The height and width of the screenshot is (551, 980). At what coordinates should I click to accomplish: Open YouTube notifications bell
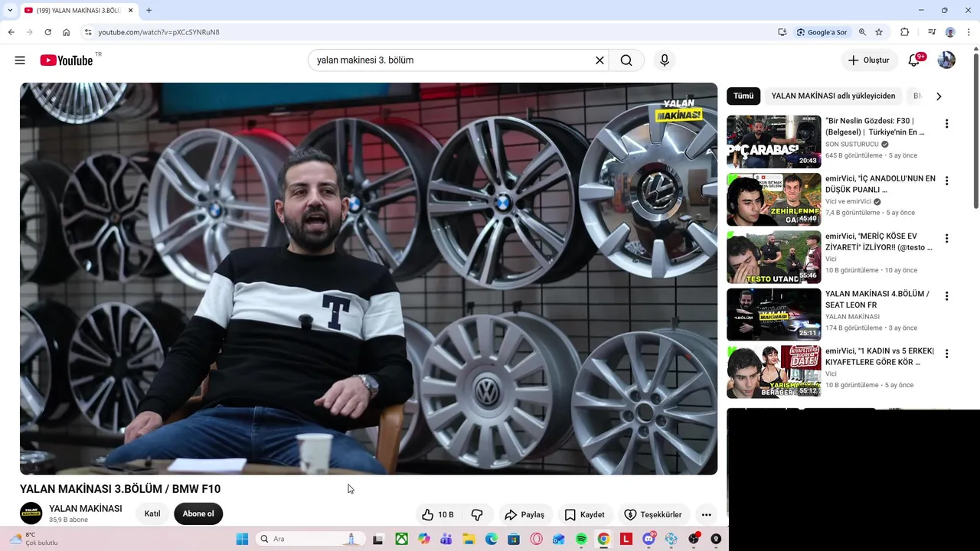click(x=914, y=60)
